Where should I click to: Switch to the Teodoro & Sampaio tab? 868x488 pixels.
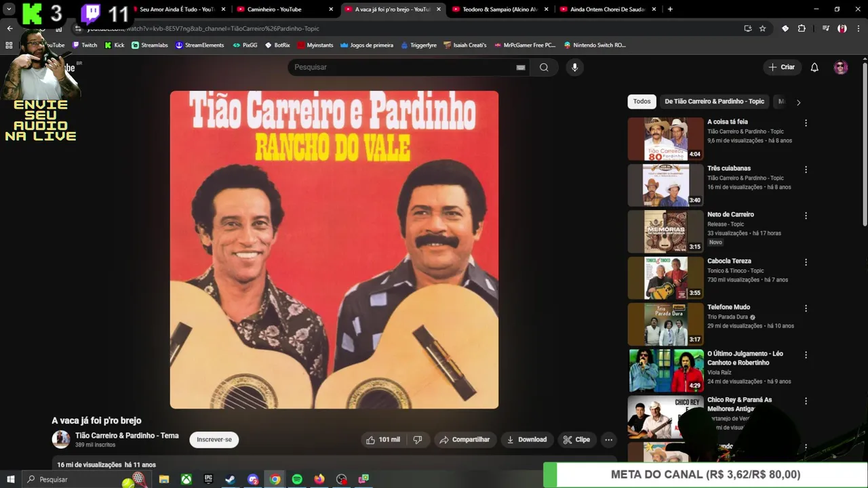[500, 9]
